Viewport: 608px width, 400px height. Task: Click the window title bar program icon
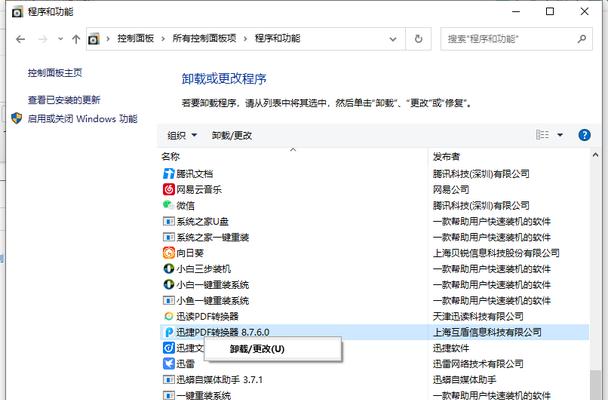click(17, 12)
